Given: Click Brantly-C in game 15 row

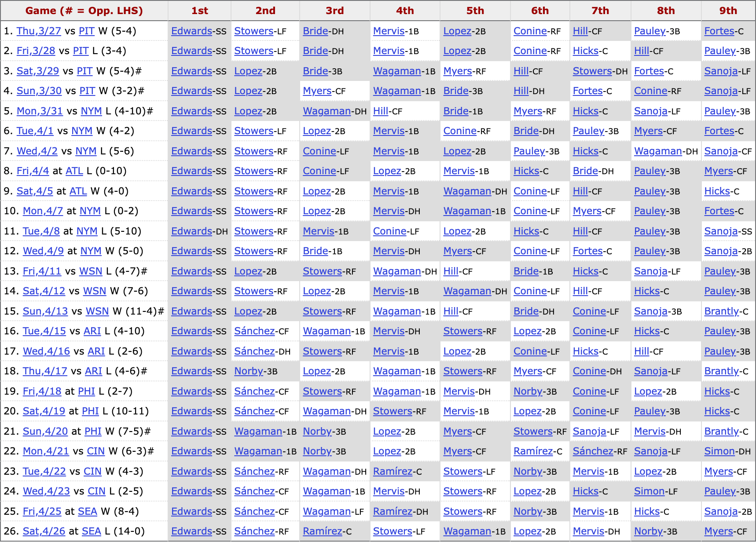Looking at the screenshot, I should pyautogui.click(x=726, y=311).
